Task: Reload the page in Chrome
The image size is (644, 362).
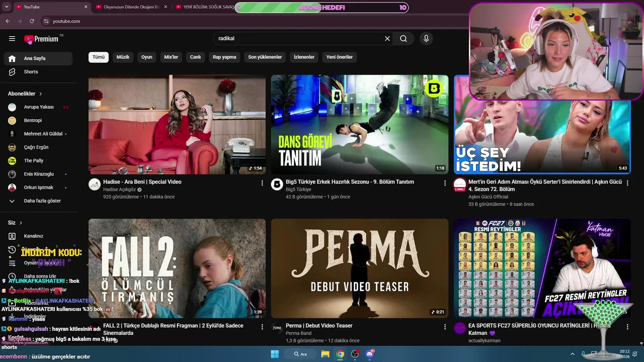Action: (x=32, y=21)
